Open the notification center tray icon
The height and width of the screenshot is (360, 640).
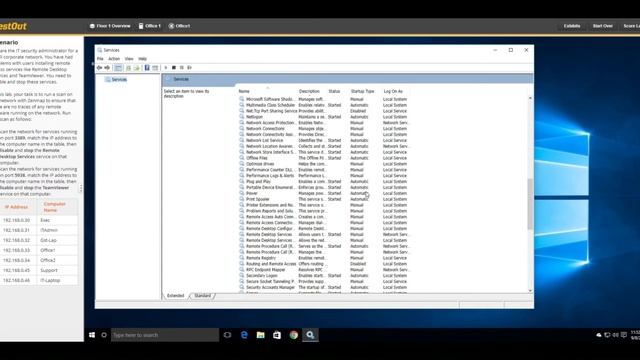pos(624,335)
